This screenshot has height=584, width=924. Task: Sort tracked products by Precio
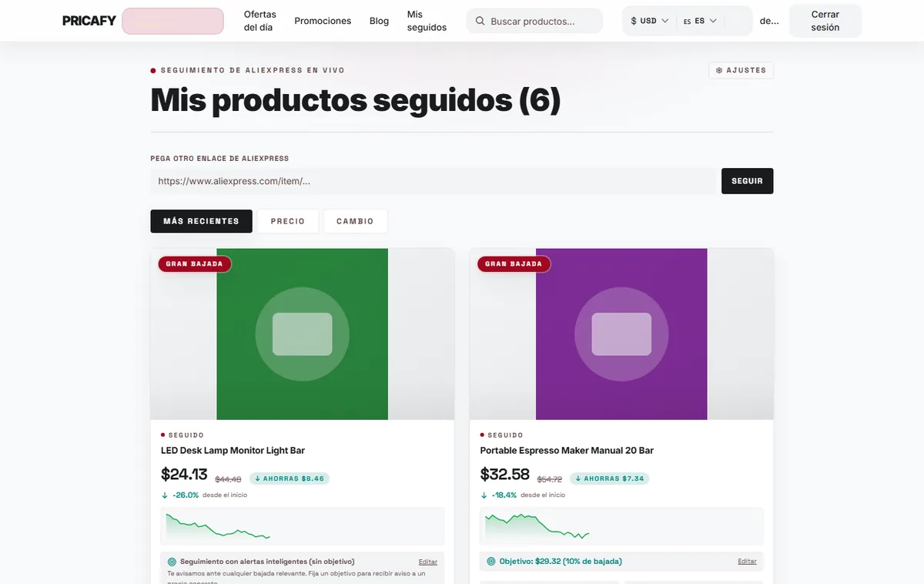(288, 221)
